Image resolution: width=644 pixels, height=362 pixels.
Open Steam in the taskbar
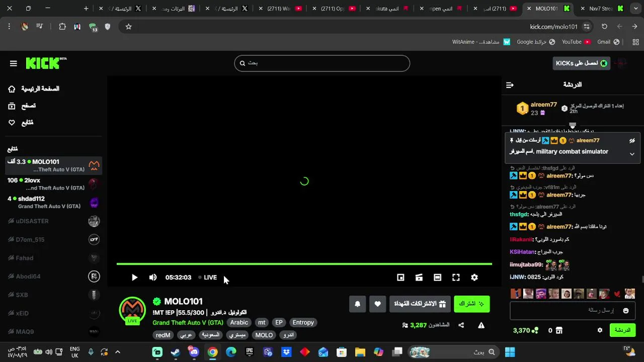pos(176,352)
